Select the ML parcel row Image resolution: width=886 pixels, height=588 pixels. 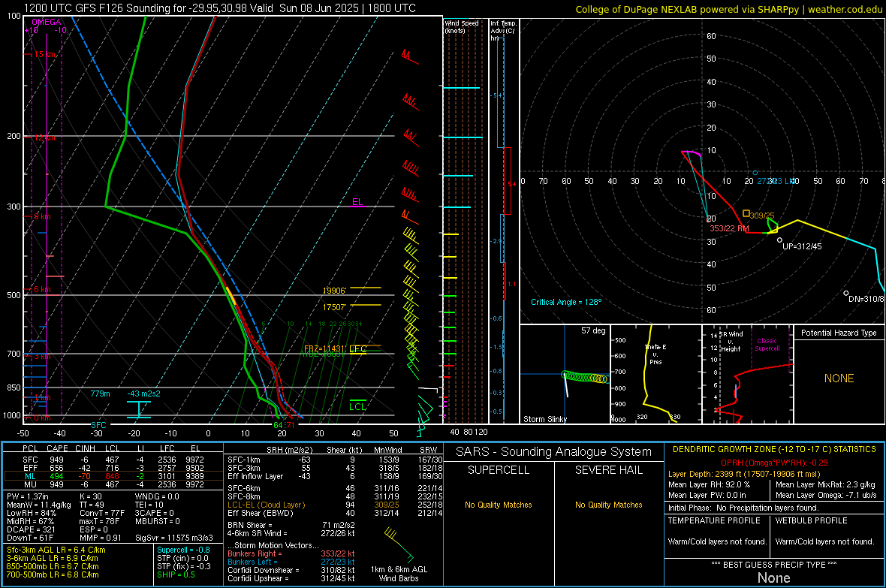(x=113, y=476)
